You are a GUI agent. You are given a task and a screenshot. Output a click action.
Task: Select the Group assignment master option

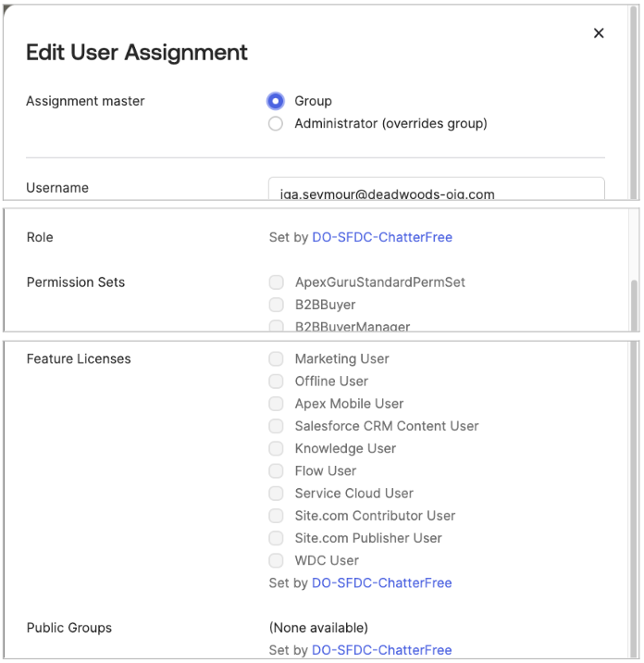[276, 101]
